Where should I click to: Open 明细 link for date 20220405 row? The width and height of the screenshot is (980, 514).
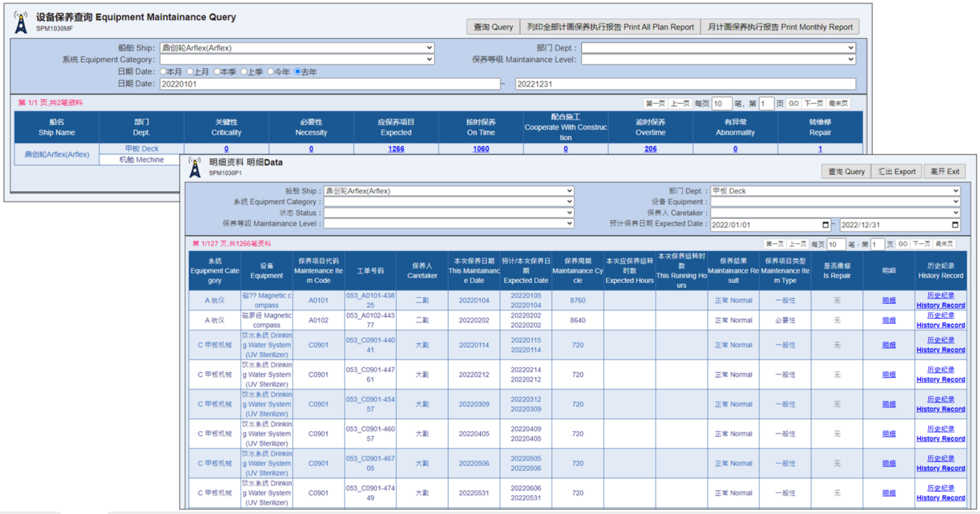pos(889,434)
